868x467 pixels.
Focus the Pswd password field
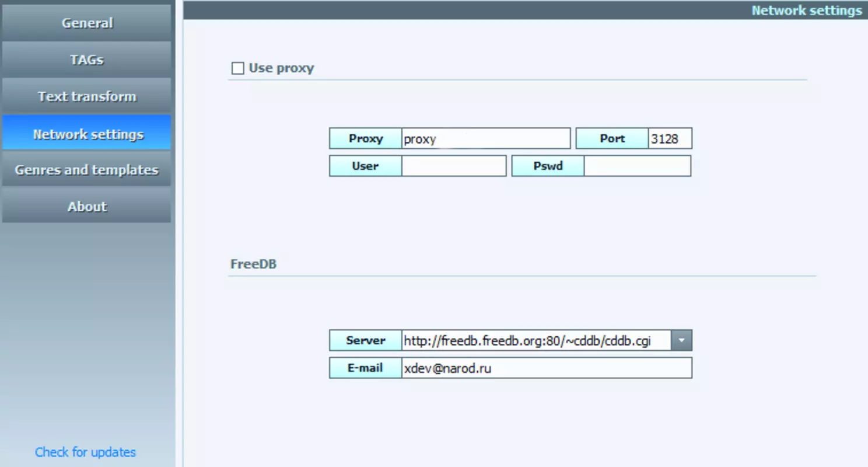pos(638,166)
